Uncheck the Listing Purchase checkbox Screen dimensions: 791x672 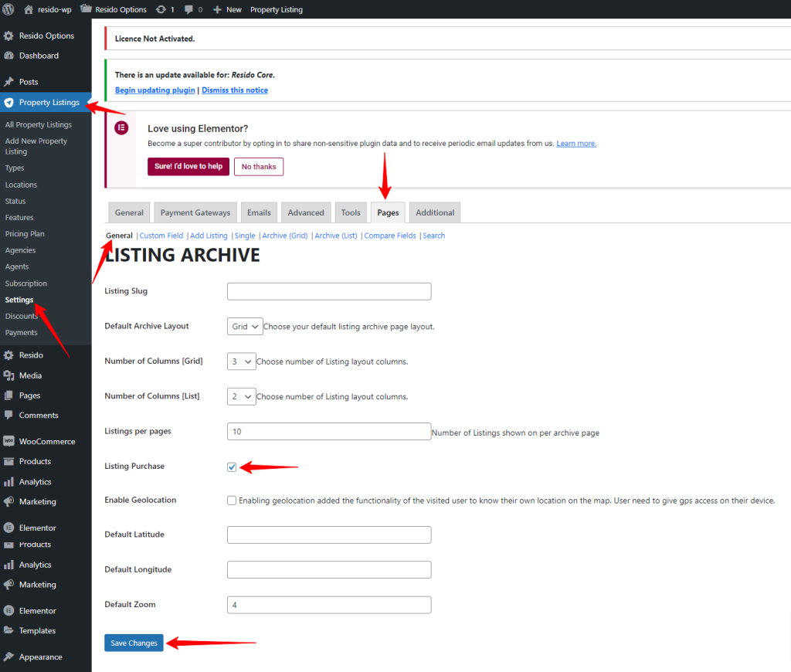coord(232,467)
